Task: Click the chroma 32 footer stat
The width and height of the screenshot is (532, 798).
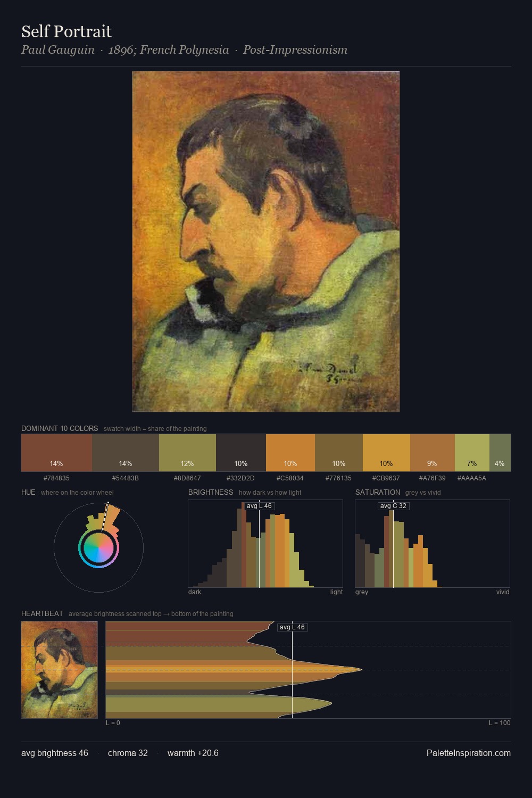Action: (x=128, y=753)
